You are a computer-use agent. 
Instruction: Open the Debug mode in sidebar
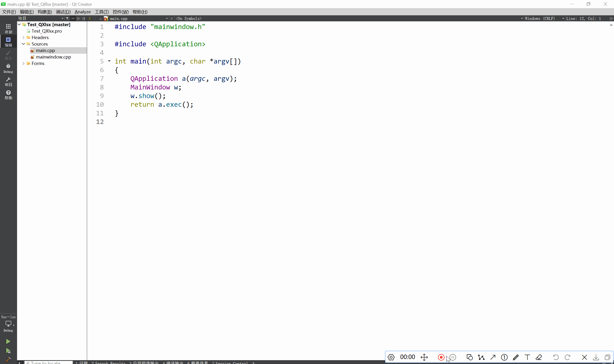(x=8, y=68)
